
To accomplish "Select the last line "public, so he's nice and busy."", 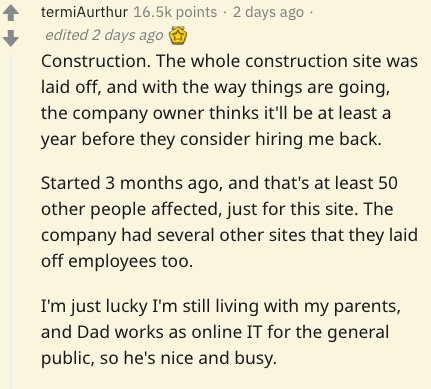I will coord(159,358).
